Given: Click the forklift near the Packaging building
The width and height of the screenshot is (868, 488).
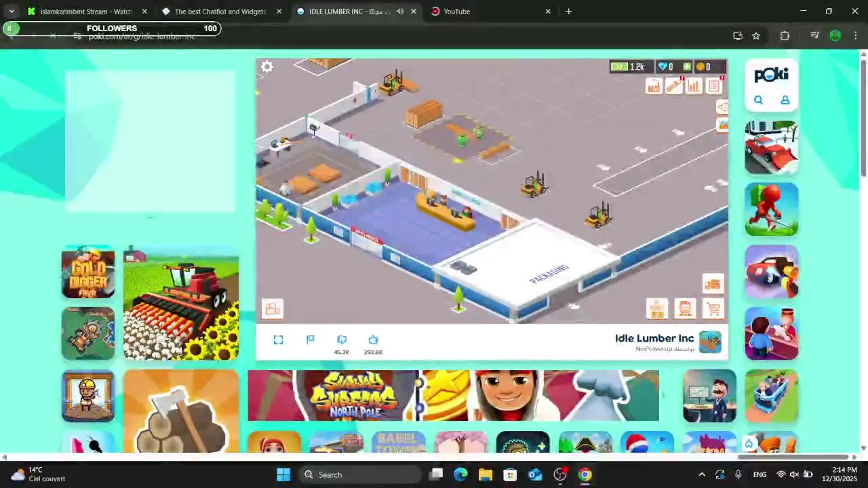Looking at the screenshot, I should pos(598,216).
